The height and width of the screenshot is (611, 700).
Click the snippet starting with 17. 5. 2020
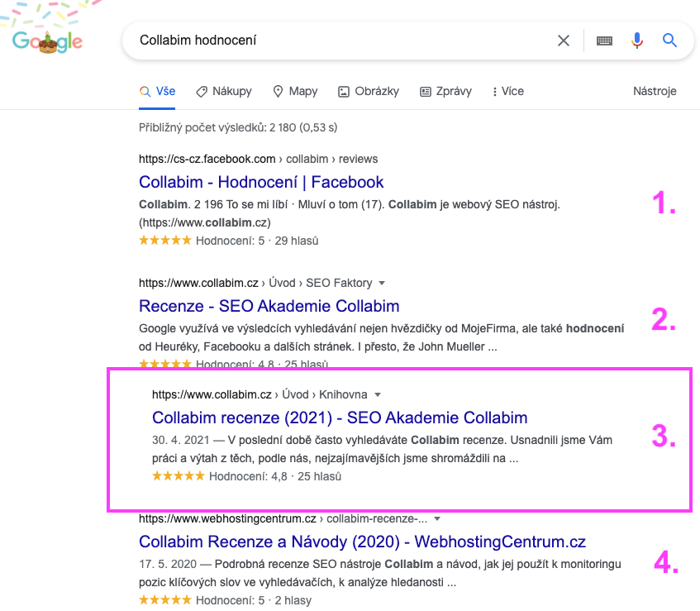(380, 573)
